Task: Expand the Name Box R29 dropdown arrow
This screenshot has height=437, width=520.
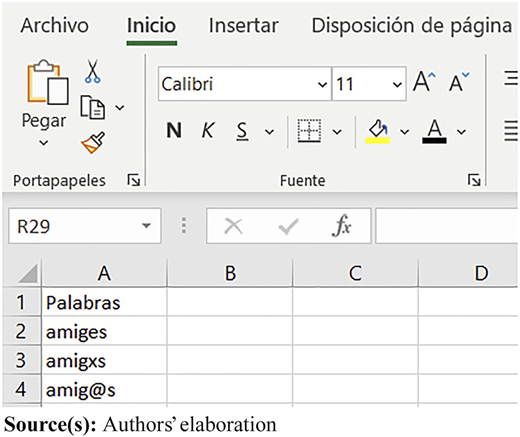Action: (x=146, y=226)
